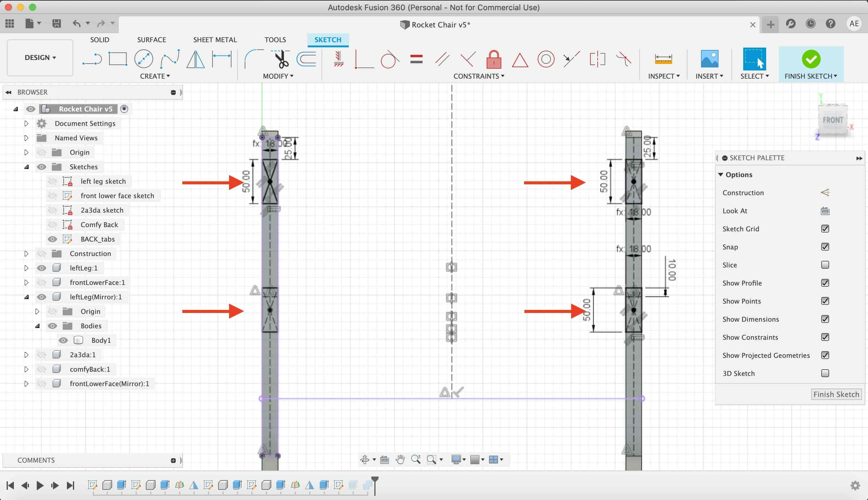This screenshot has height=500, width=868.
Task: Toggle Show Profile checkbox on
Action: coord(825,283)
